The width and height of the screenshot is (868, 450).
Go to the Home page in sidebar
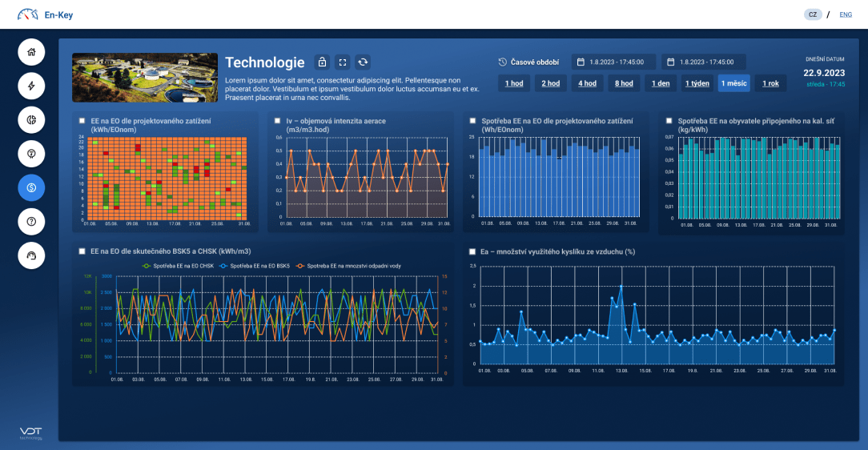point(31,52)
